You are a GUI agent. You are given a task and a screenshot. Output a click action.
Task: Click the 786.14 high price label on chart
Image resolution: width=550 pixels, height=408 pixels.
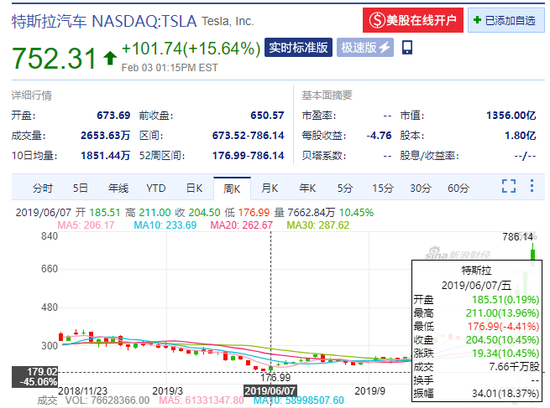pyautogui.click(x=517, y=237)
